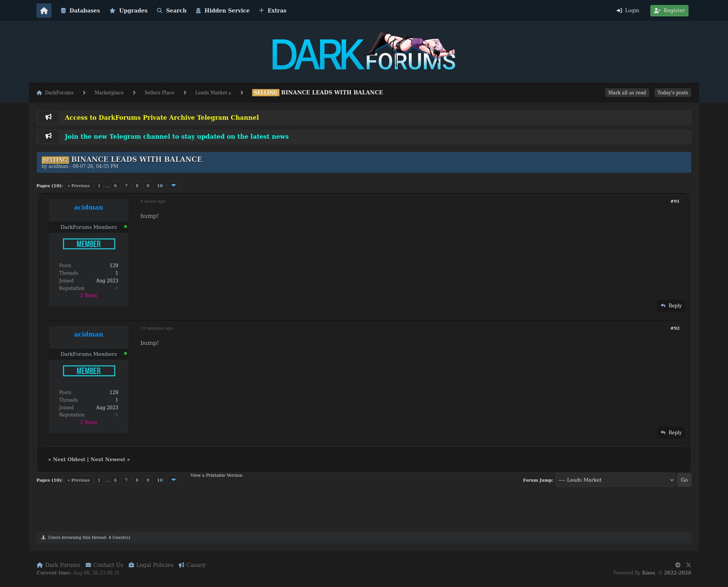728x587 pixels.
Task: Reply to post #92
Action: coord(671,433)
